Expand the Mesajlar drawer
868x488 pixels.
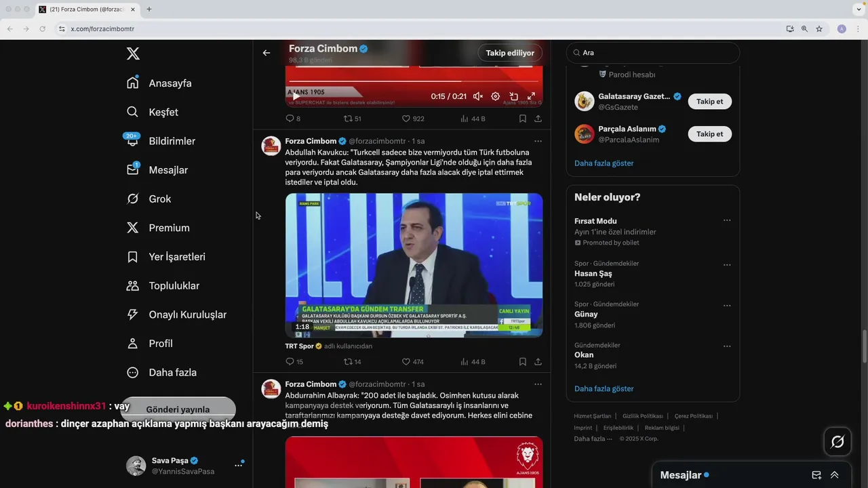[835, 475]
